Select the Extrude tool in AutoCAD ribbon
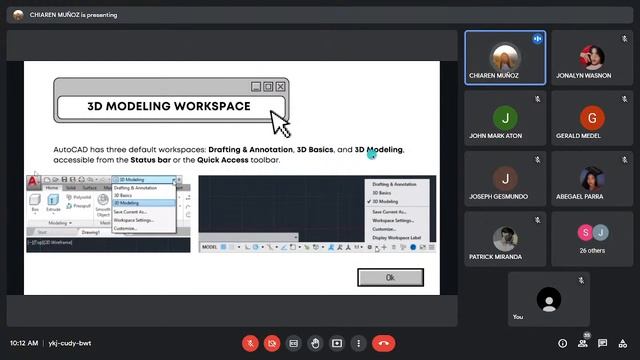The width and height of the screenshot is (640, 360). pyautogui.click(x=53, y=203)
